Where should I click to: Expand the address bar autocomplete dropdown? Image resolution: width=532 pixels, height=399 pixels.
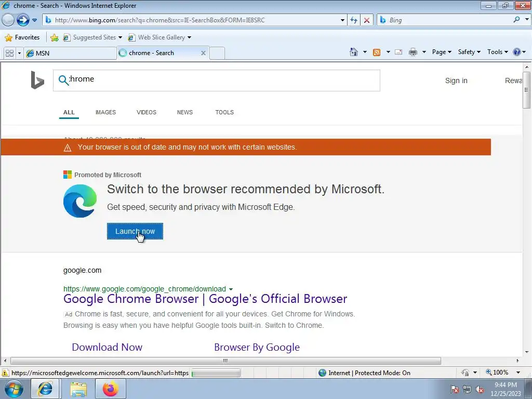342,20
